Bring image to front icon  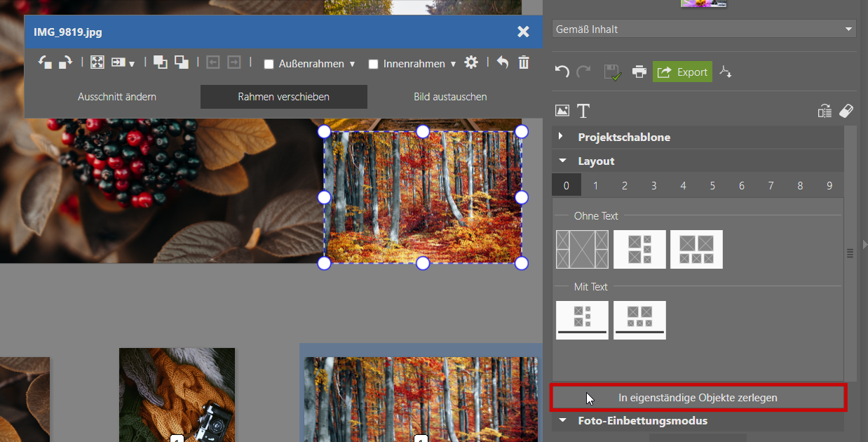pos(161,63)
